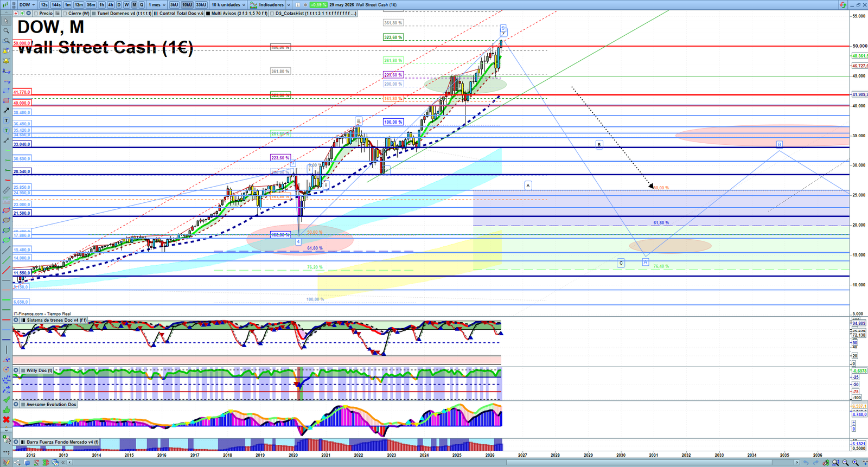Click the zoom-out magnifier at bottom right

click(845, 462)
